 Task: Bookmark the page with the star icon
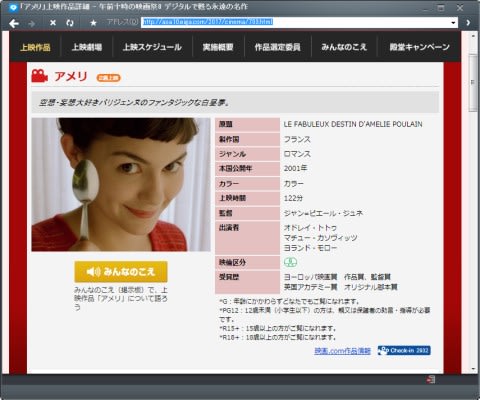[x=93, y=23]
